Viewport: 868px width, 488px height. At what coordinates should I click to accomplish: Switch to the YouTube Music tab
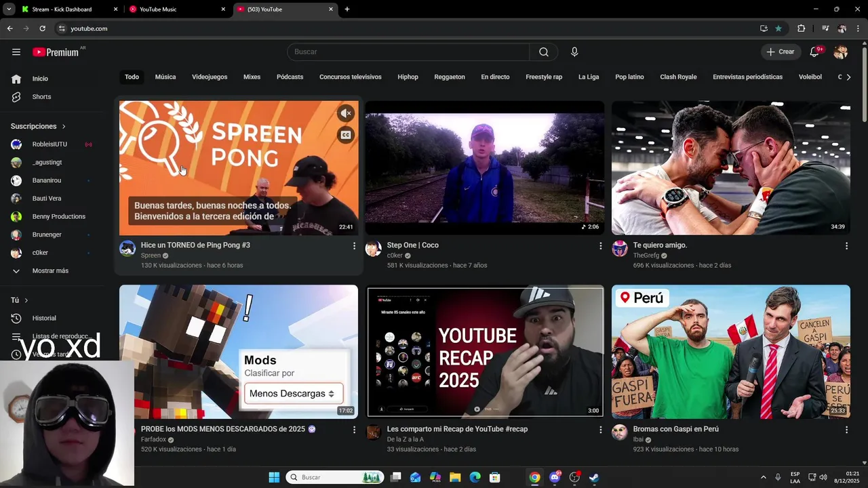(176, 9)
